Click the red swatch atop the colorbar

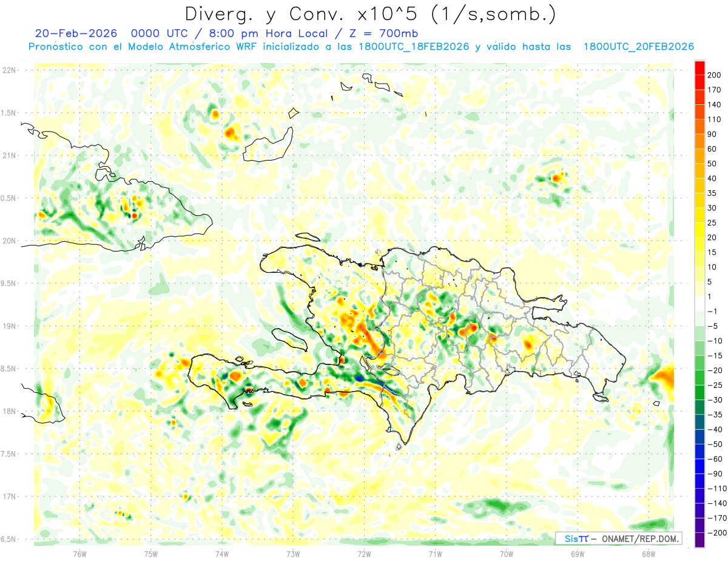(699, 68)
